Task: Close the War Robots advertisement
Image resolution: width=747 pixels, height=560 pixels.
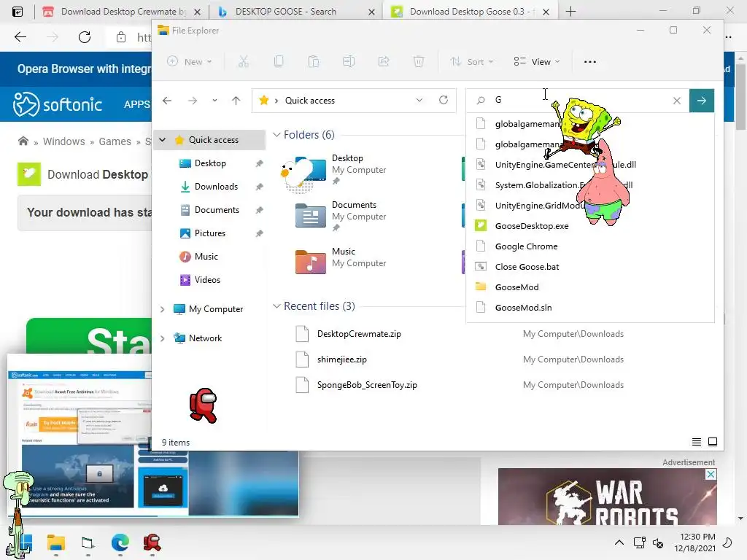Action: pyautogui.click(x=711, y=474)
